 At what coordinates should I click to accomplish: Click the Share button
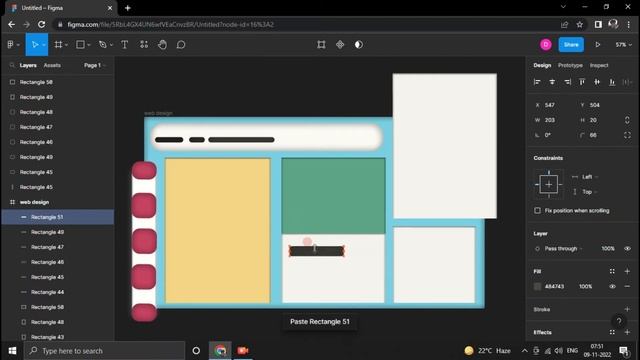point(571,44)
